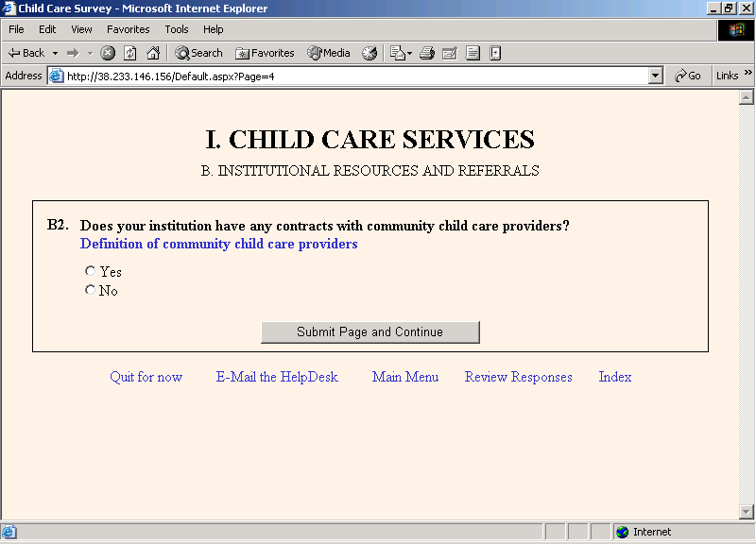Click the Discuss toolbar icon
This screenshot has width=756, height=544.
472,53
